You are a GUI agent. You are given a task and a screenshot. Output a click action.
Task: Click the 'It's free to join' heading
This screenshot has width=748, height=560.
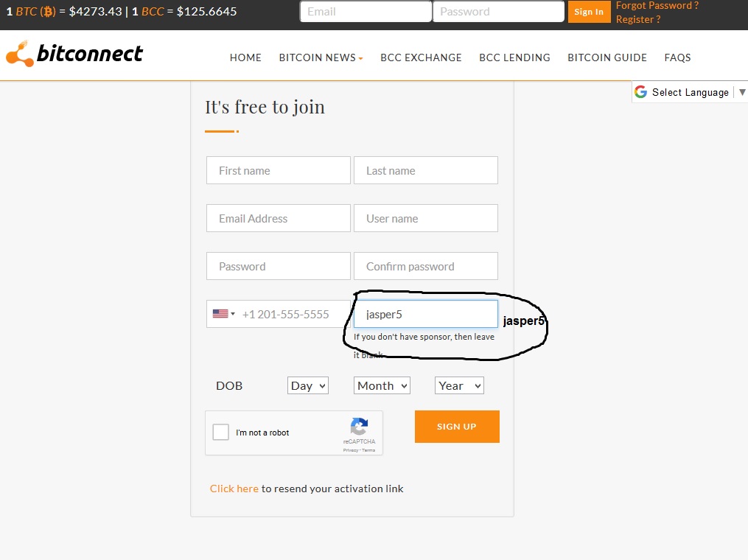click(x=265, y=108)
